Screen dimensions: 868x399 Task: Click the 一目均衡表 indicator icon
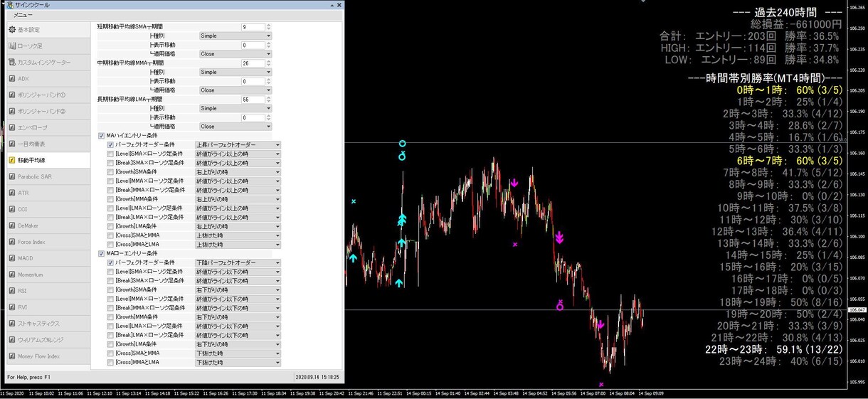[12, 144]
